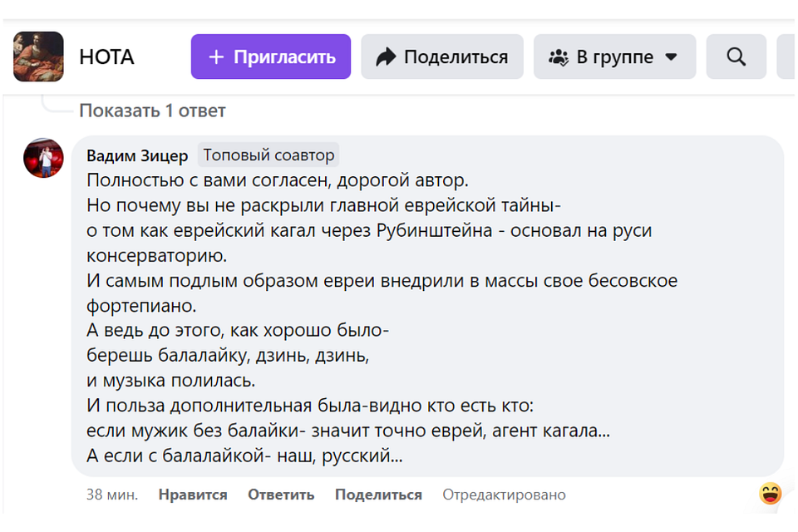Open the НОТА group avatar picture
The width and height of the screenshot is (798, 532).
pyautogui.click(x=38, y=57)
